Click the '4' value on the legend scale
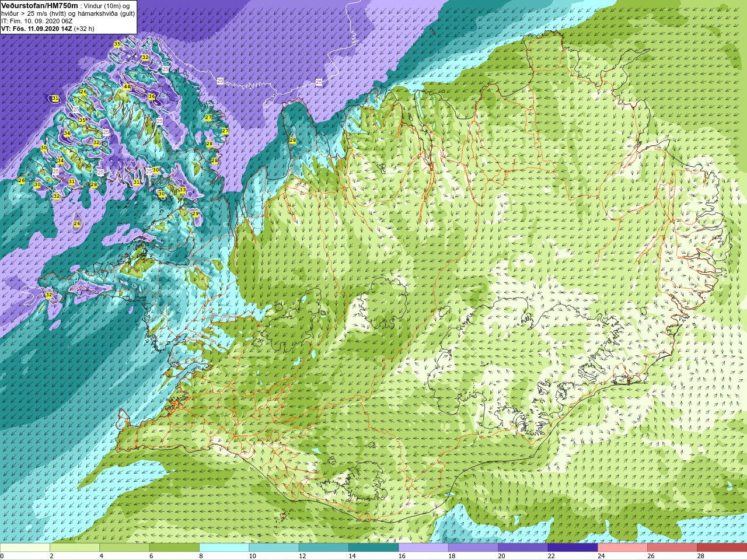747x560 pixels. click(101, 556)
